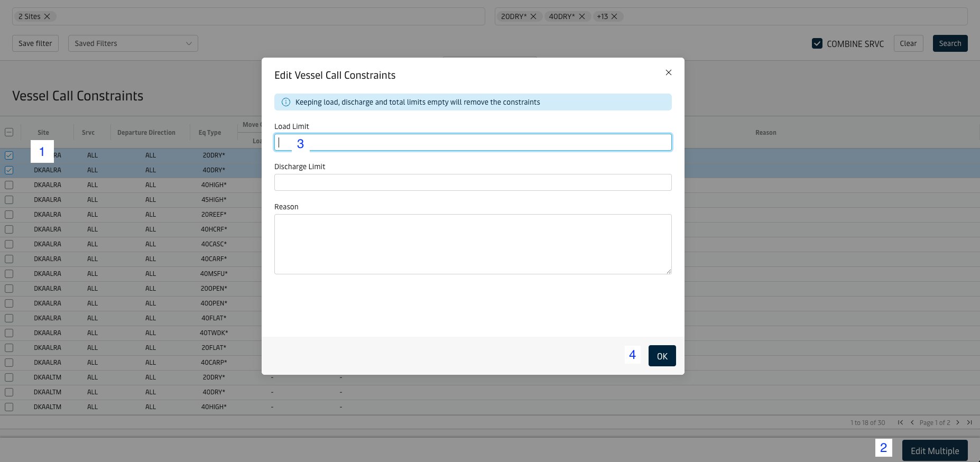Viewport: 980px width, 462px height.
Task: Click the Edit Multiple button
Action: click(x=935, y=451)
